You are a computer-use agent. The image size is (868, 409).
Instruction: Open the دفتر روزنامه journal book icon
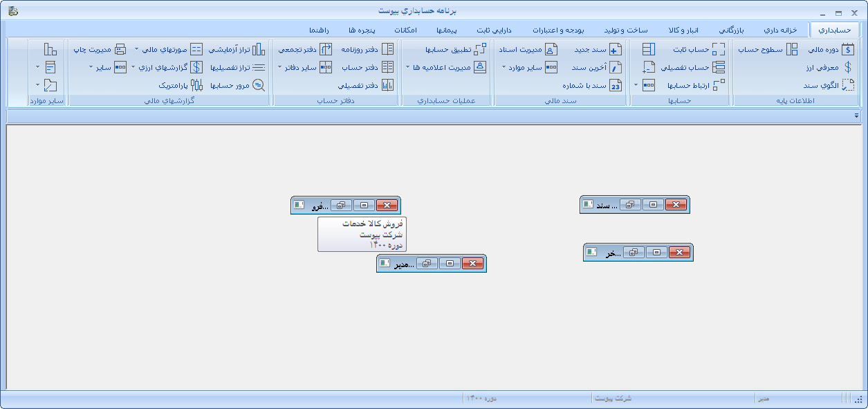(x=388, y=49)
